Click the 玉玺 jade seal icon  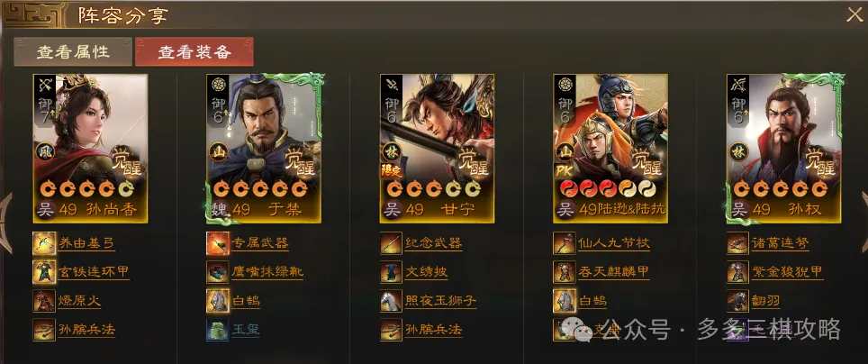point(218,330)
